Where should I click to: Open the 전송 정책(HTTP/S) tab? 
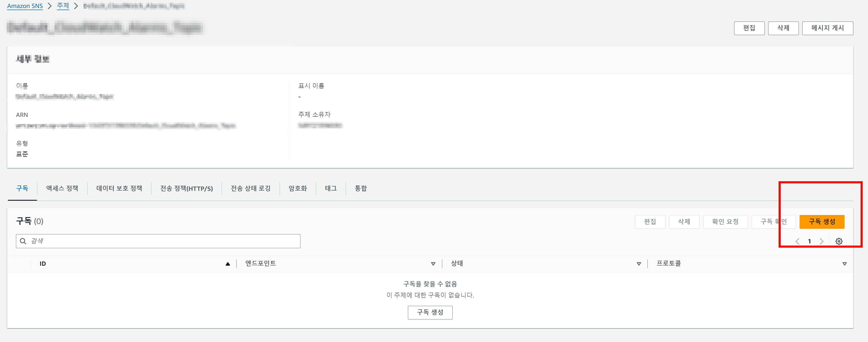coord(186,188)
